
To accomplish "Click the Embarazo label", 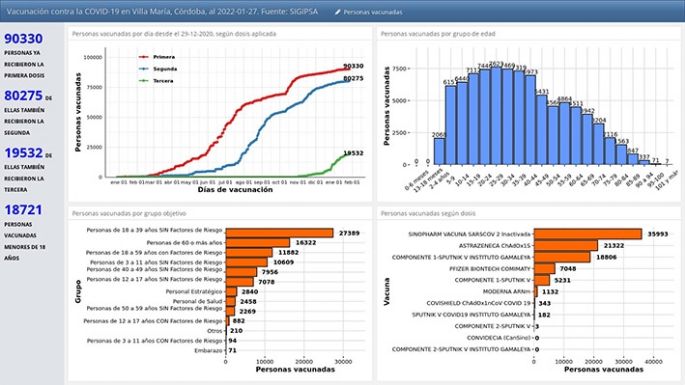I will 208,350.
